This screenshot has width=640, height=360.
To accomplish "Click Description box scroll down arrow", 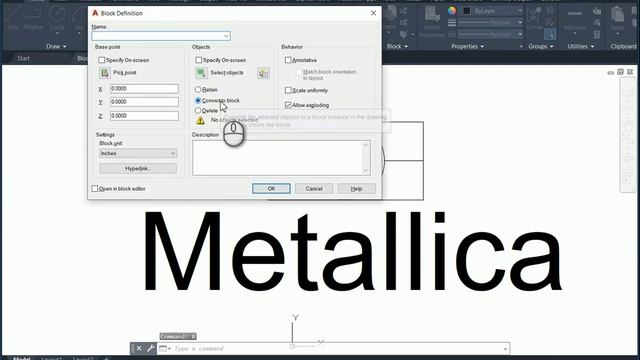I will (x=365, y=171).
